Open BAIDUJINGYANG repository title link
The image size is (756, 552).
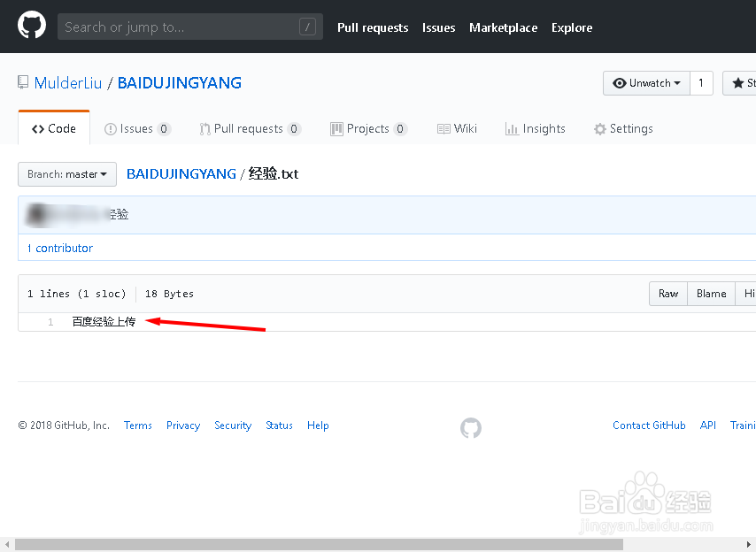[180, 83]
